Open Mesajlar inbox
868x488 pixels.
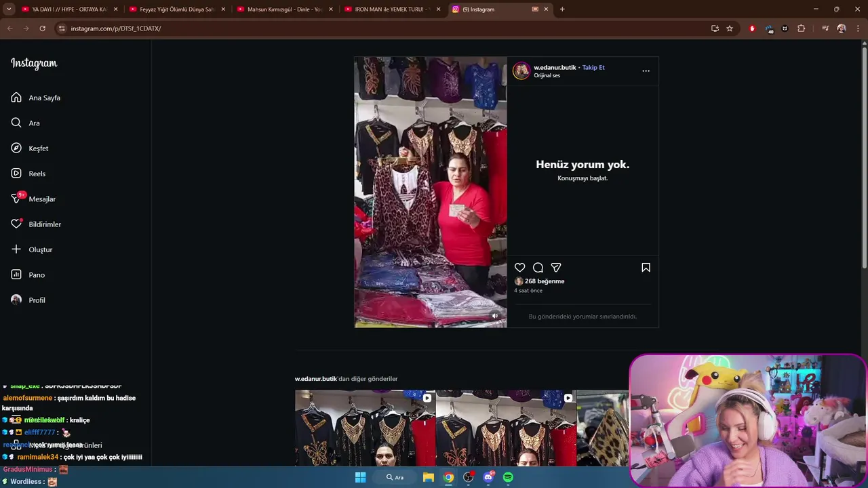click(x=33, y=199)
